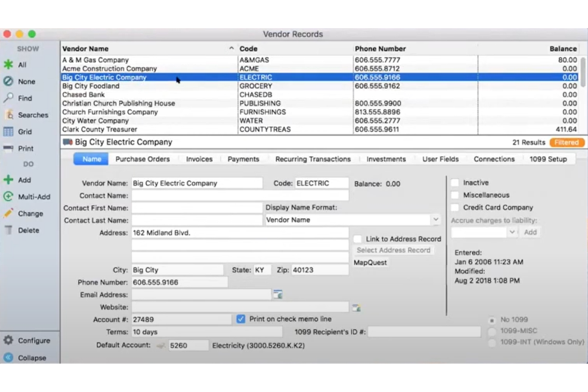This screenshot has width=588, height=392.
Task: Click the Filtered badge button
Action: click(x=567, y=142)
